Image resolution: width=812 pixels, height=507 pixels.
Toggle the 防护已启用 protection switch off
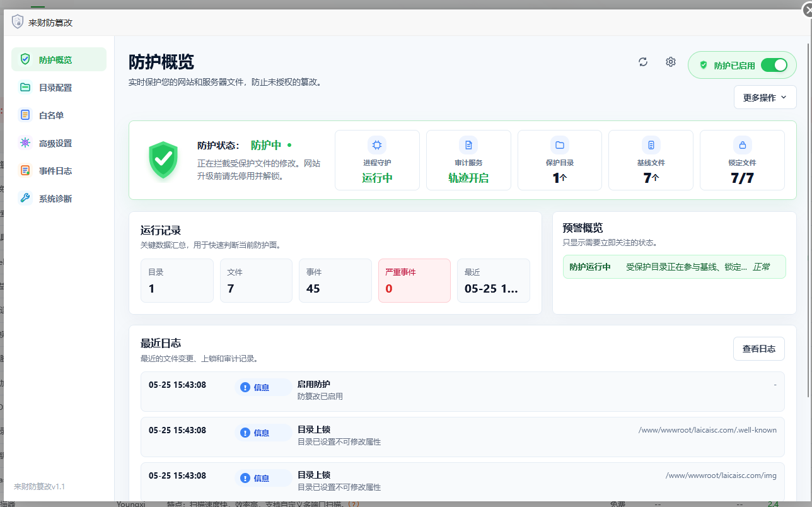774,65
